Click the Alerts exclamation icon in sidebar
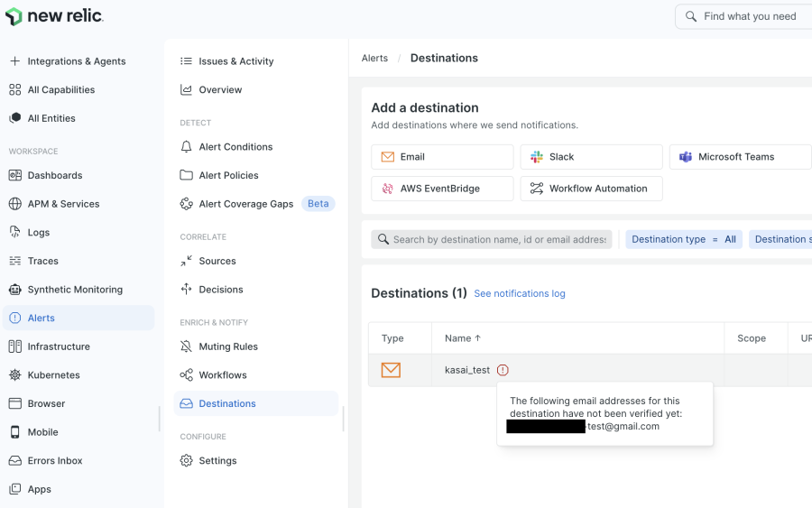812x508 pixels. (15, 318)
